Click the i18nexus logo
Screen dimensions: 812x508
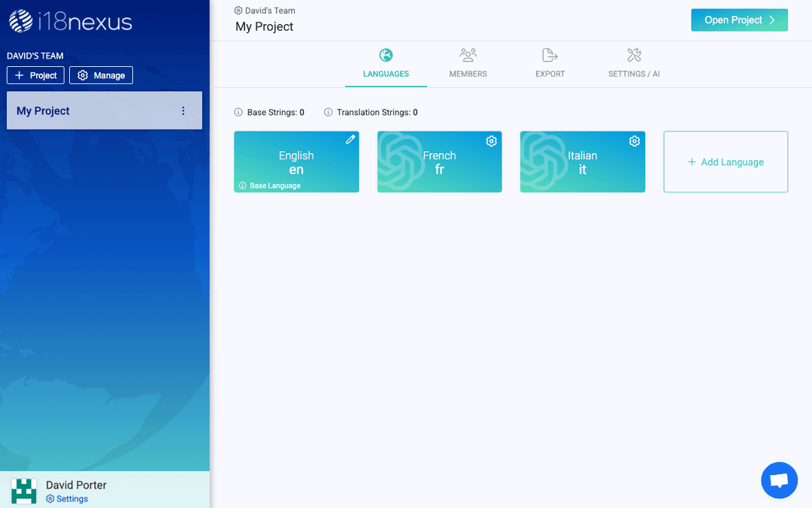(x=70, y=22)
